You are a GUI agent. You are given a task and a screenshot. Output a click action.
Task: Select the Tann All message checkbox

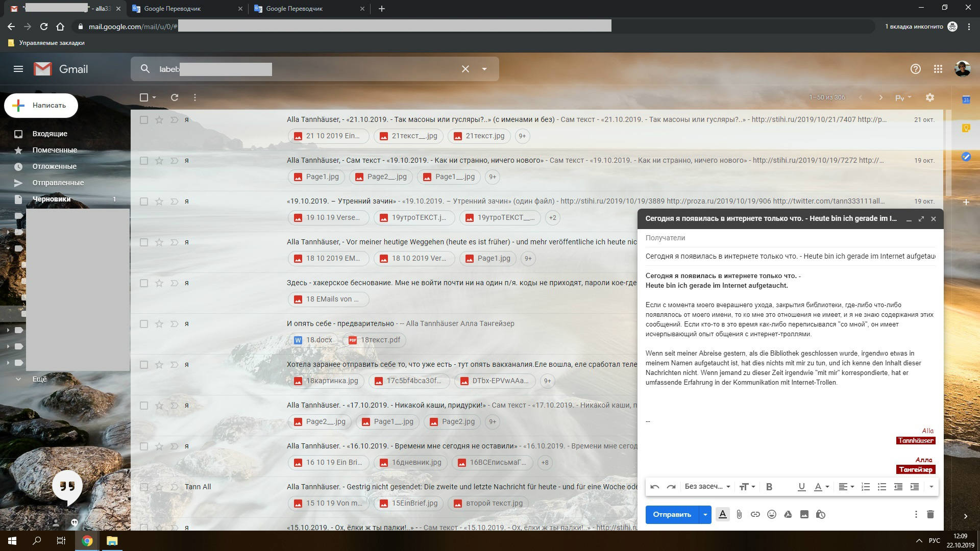point(144,487)
